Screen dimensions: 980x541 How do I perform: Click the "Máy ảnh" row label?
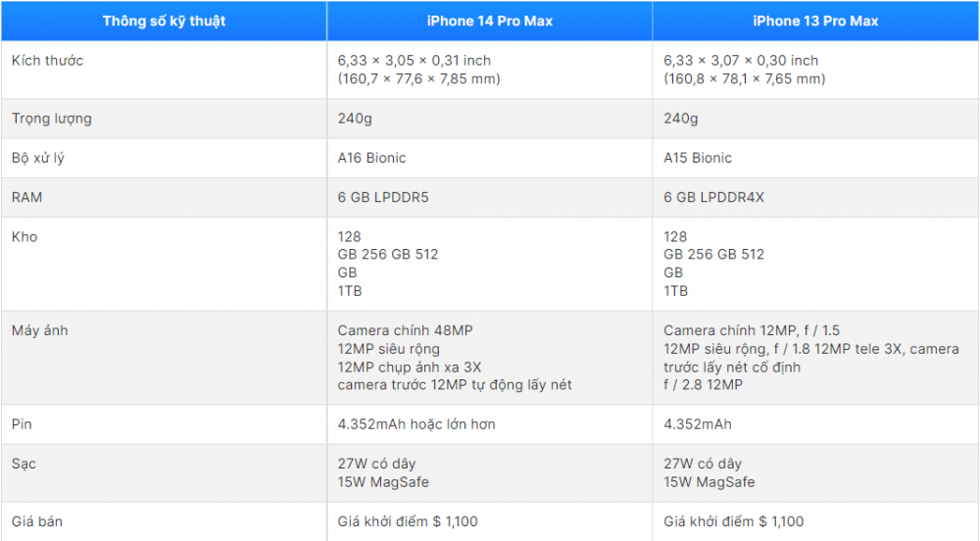40,330
